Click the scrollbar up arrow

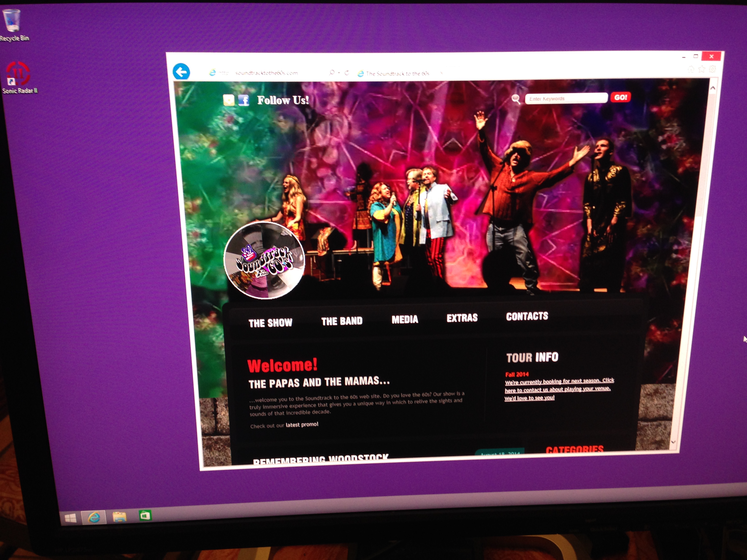[x=713, y=88]
